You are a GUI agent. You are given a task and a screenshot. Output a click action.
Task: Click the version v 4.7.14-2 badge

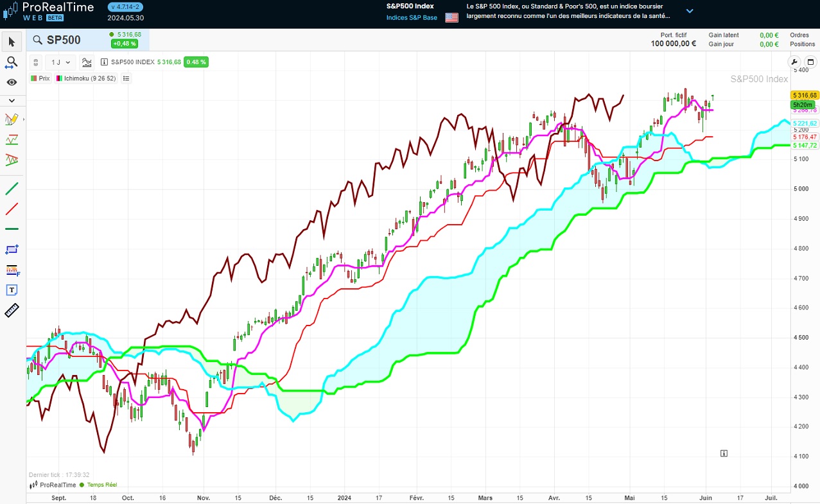point(125,7)
